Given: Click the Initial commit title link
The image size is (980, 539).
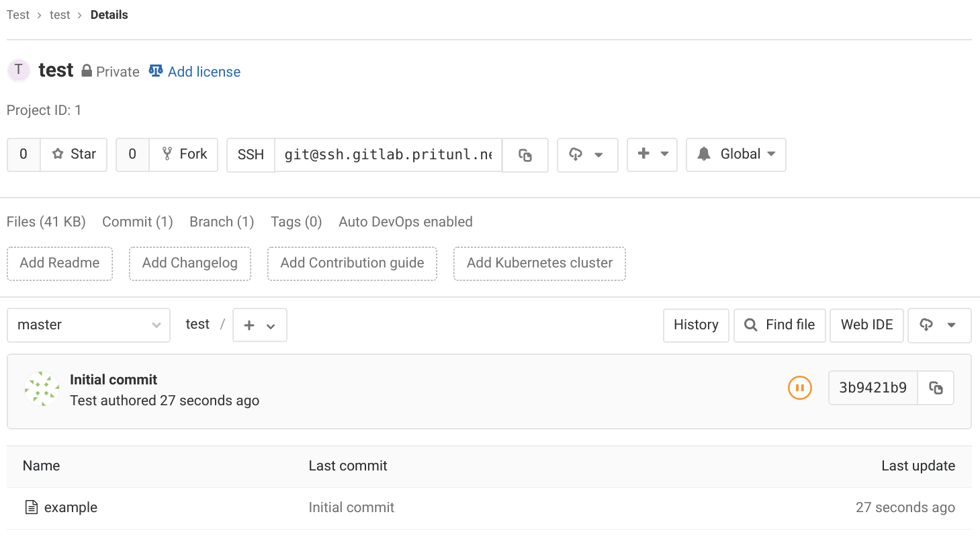Looking at the screenshot, I should coord(114,380).
